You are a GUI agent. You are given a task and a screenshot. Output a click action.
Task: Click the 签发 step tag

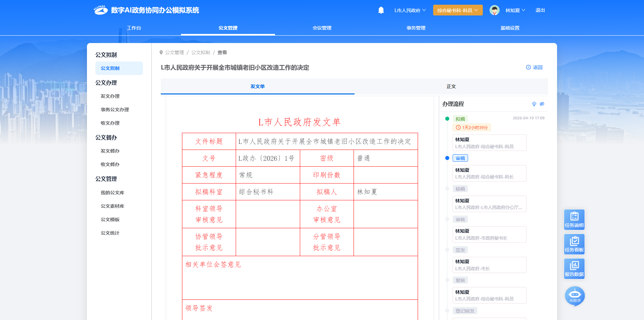pos(460,250)
